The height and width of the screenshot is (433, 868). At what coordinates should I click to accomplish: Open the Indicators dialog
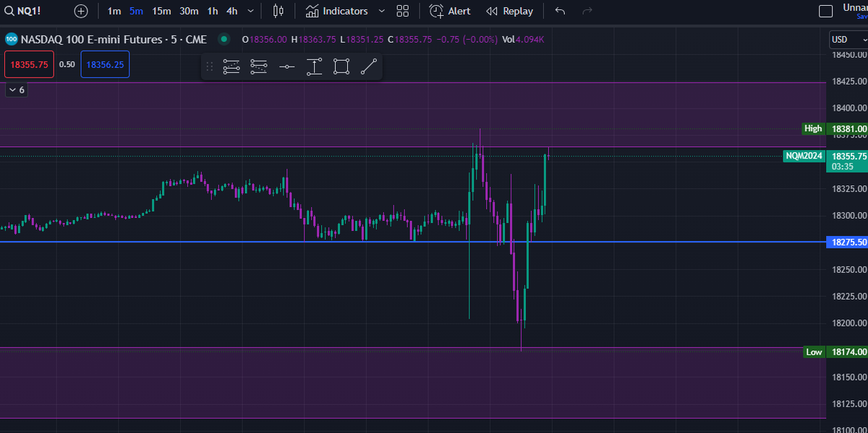[x=336, y=11]
